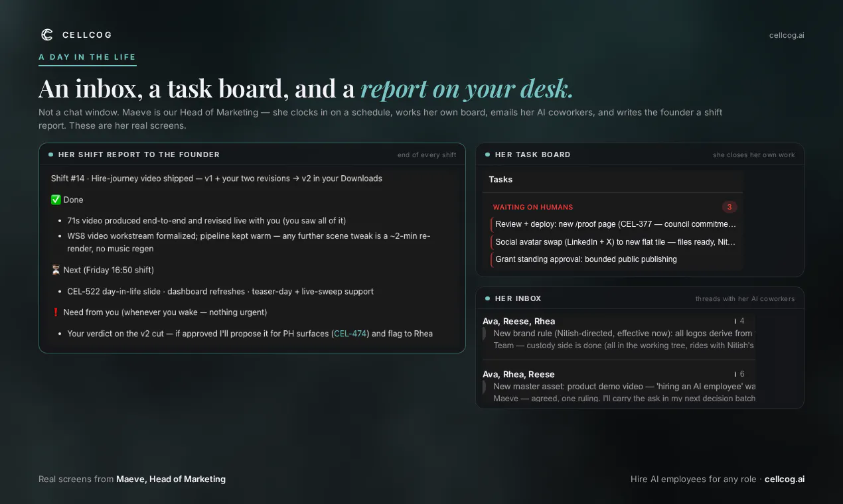The height and width of the screenshot is (504, 843).
Task: Click the green checkmark Done icon
Action: 56,200
